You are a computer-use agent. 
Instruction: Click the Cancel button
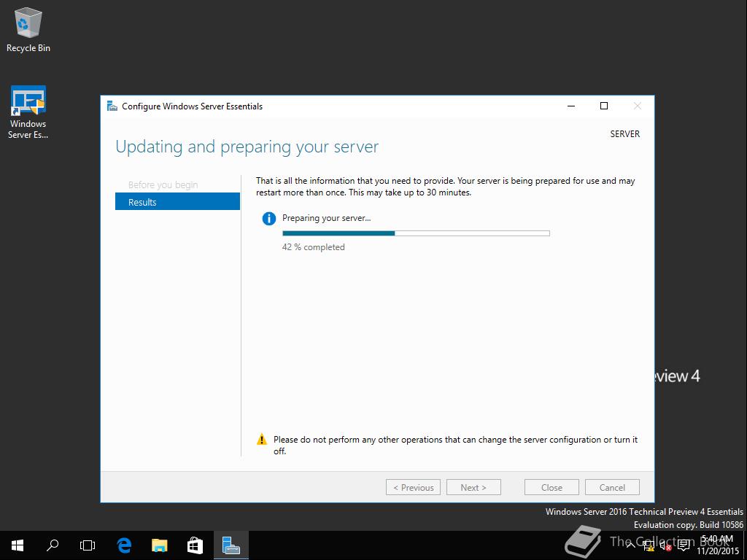612,487
